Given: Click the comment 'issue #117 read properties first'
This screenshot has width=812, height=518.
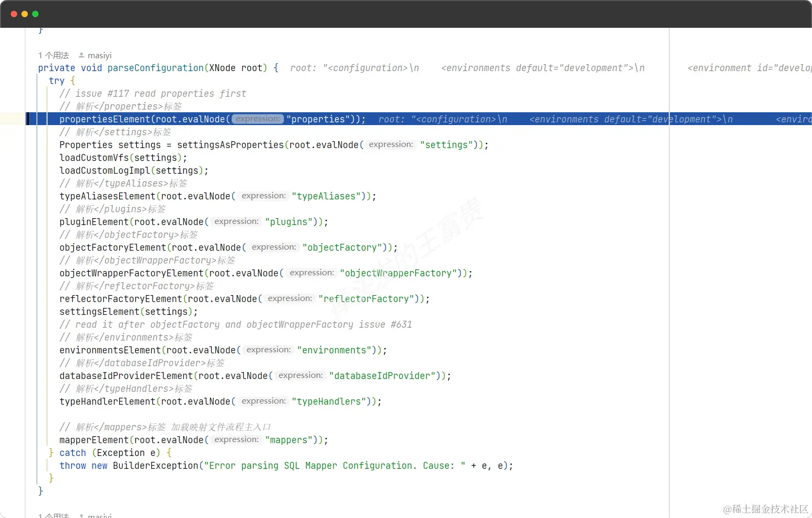Looking at the screenshot, I should tap(153, 94).
